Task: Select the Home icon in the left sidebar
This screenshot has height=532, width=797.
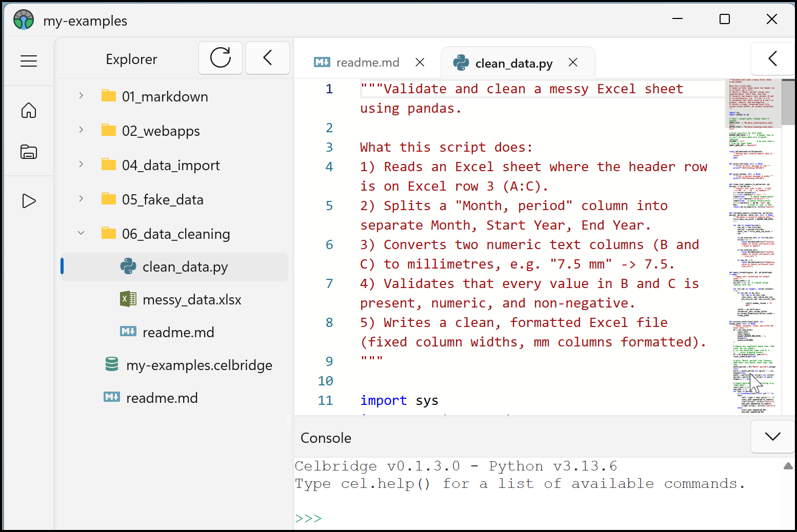Action: [x=29, y=110]
